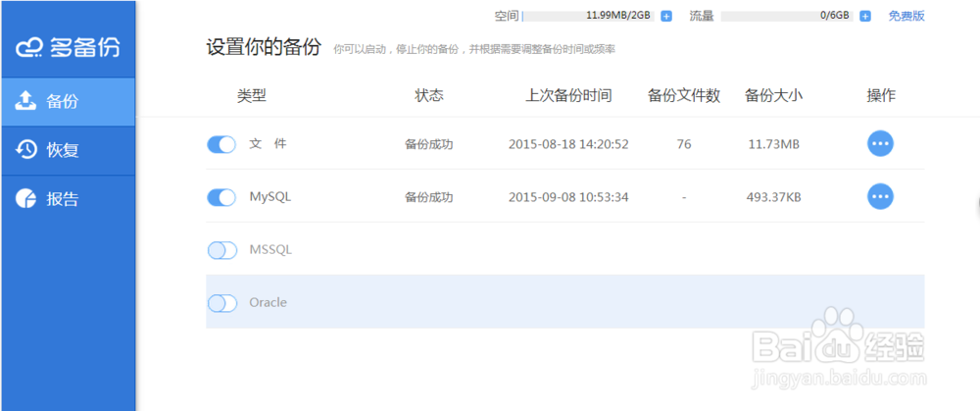Open the 报告 sidebar tab
980x411 pixels.
tap(68, 199)
